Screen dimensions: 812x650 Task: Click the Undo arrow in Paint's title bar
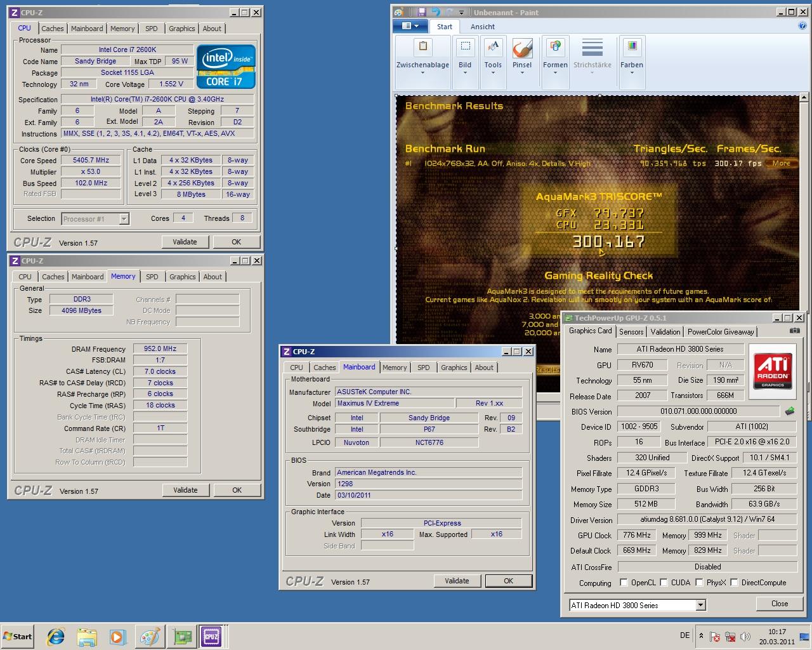[x=435, y=12]
